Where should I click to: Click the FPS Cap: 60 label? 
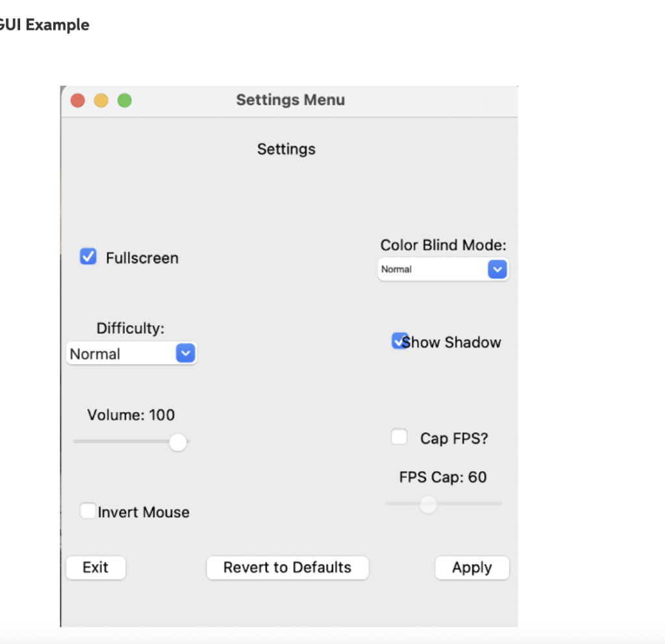(443, 477)
